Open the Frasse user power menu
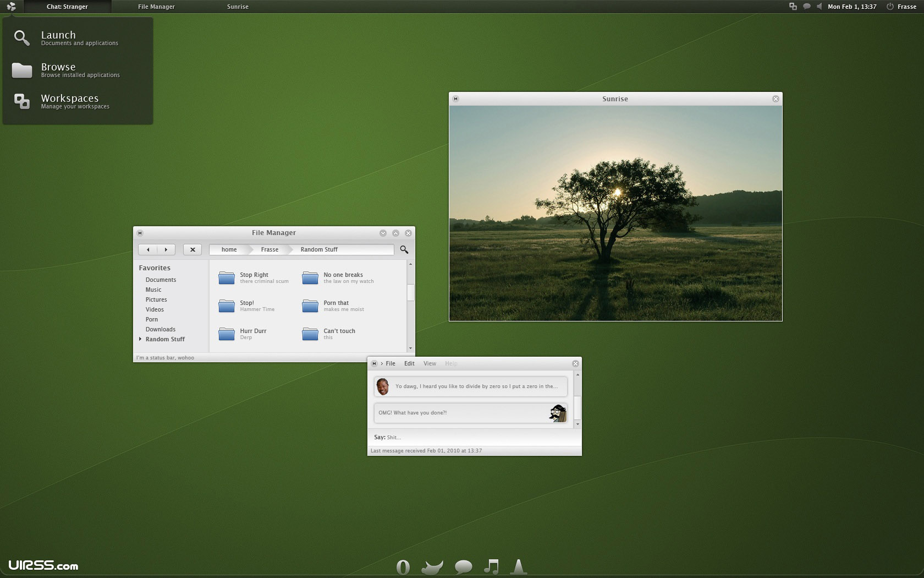This screenshot has width=924, height=578. coord(901,7)
